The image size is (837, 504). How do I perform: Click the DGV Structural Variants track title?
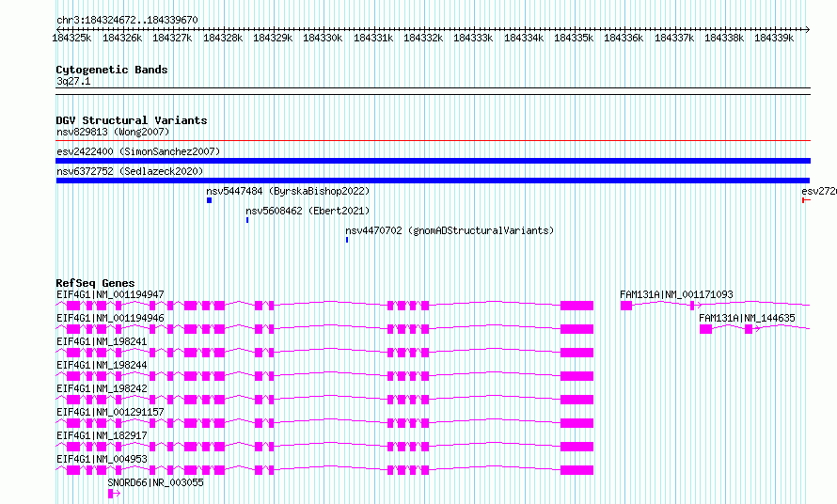point(132,120)
